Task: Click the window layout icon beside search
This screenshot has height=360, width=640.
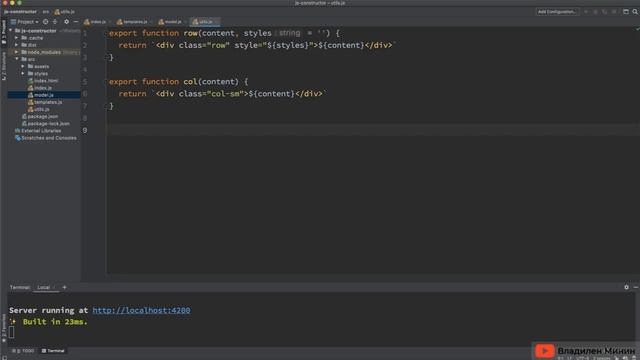Action: coord(626,12)
